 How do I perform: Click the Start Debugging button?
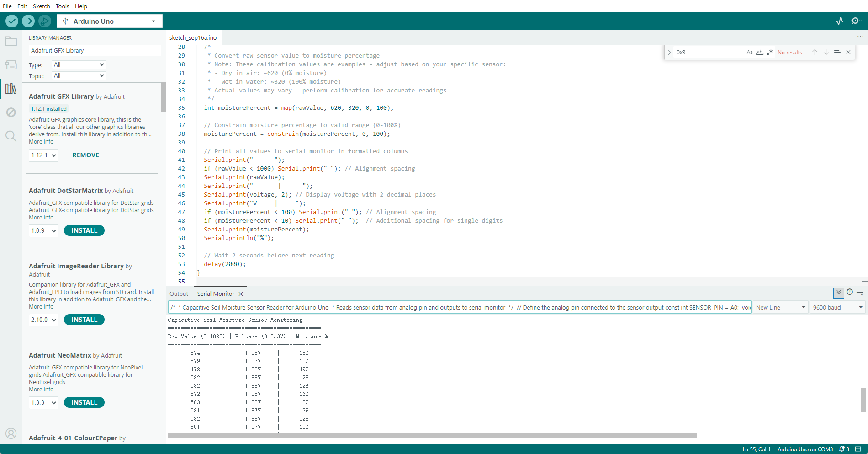pyautogui.click(x=45, y=21)
